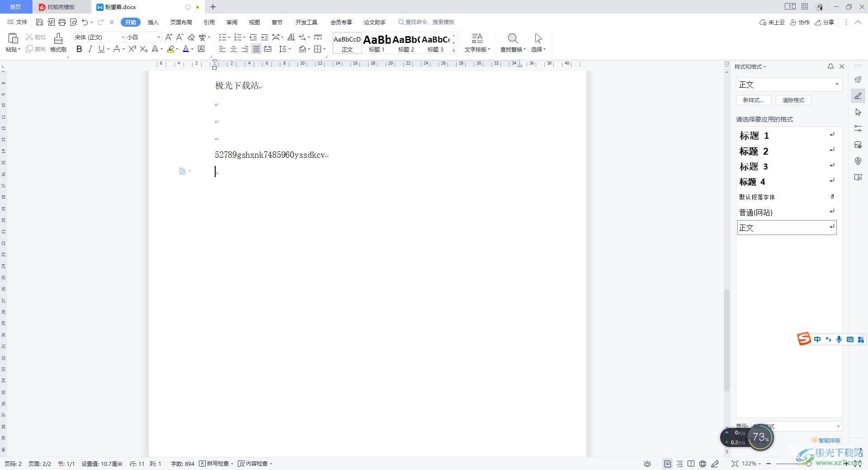This screenshot has width=868, height=470.
Task: Click the Save document icon
Action: point(39,22)
